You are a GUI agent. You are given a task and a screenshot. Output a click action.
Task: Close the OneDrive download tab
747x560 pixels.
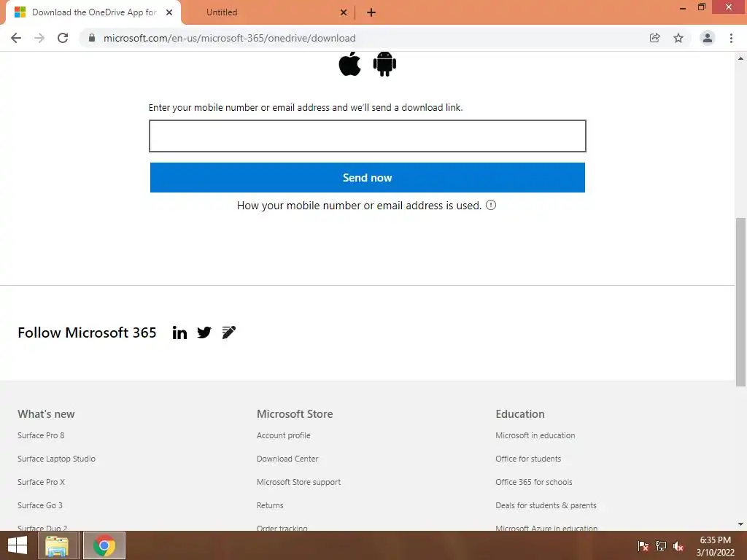pos(169,12)
